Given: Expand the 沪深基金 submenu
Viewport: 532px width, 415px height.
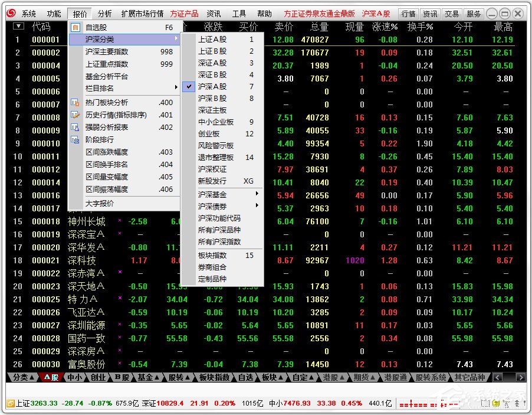Looking at the screenshot, I should [x=222, y=194].
